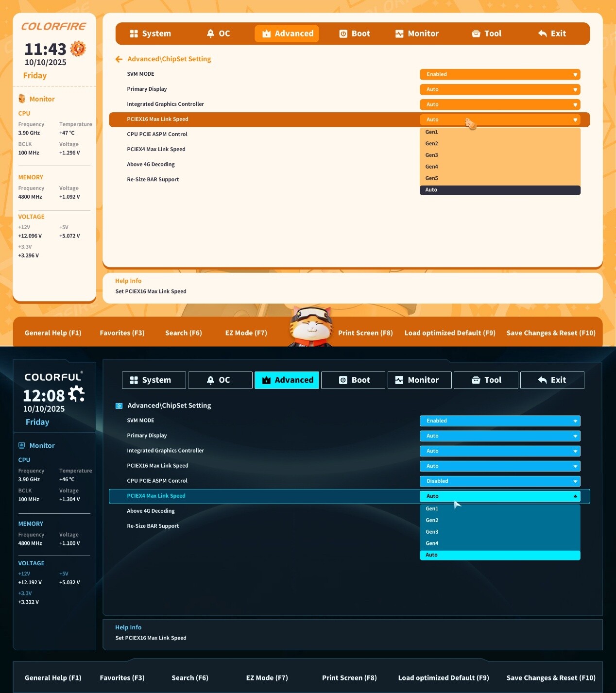
Task: Open the blue CPU PCIE ASPM Control dropdown showing Disabled
Action: (x=499, y=481)
